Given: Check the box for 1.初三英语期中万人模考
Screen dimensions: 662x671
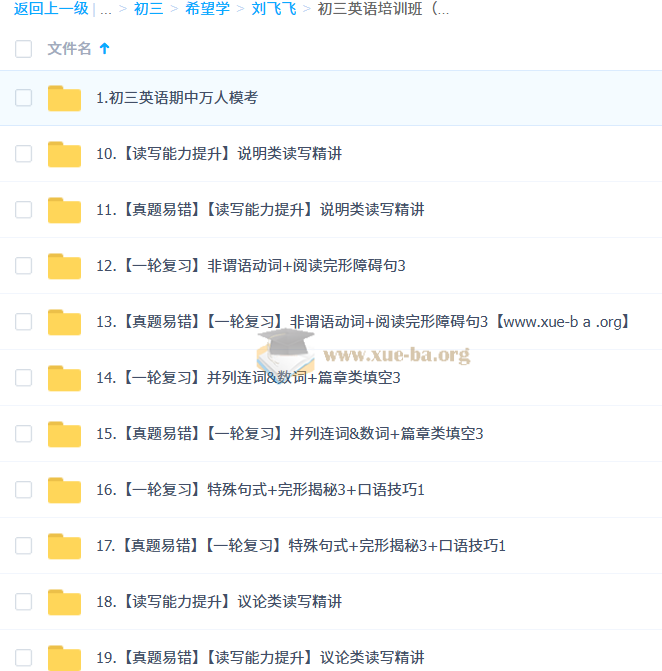Looking at the screenshot, I should 24,98.
